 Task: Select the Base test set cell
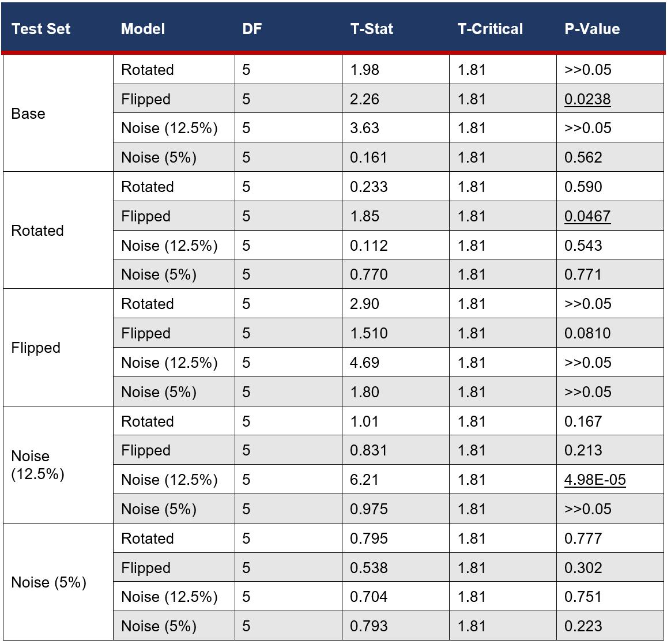coord(58,113)
